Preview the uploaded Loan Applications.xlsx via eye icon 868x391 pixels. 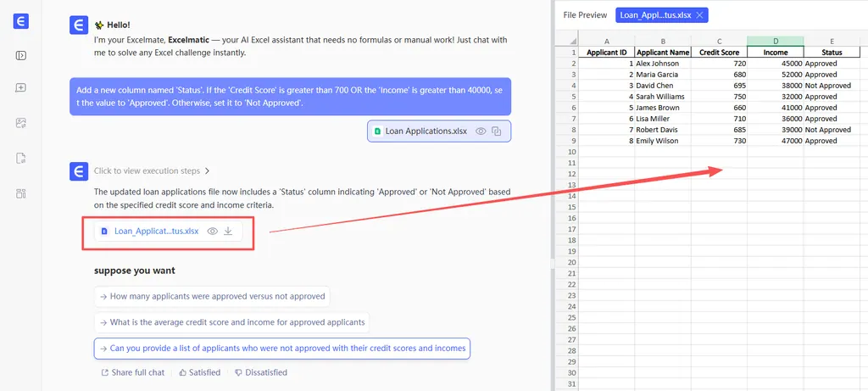(481, 131)
